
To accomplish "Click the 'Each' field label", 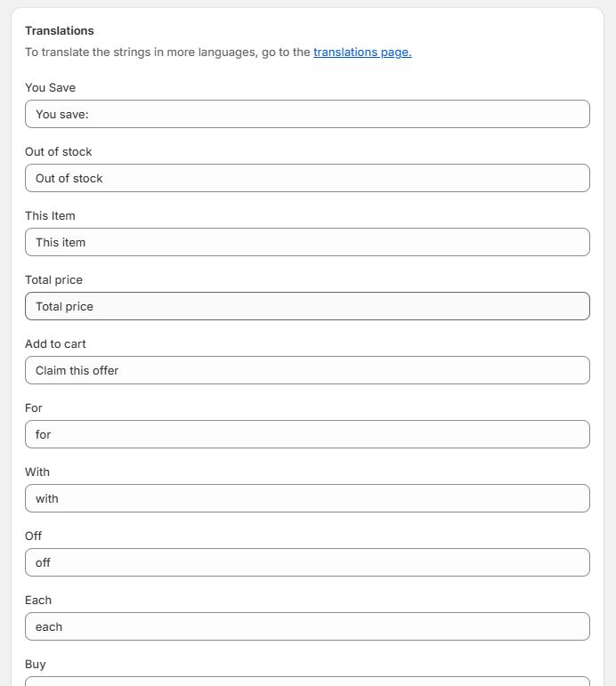I will pos(38,601).
